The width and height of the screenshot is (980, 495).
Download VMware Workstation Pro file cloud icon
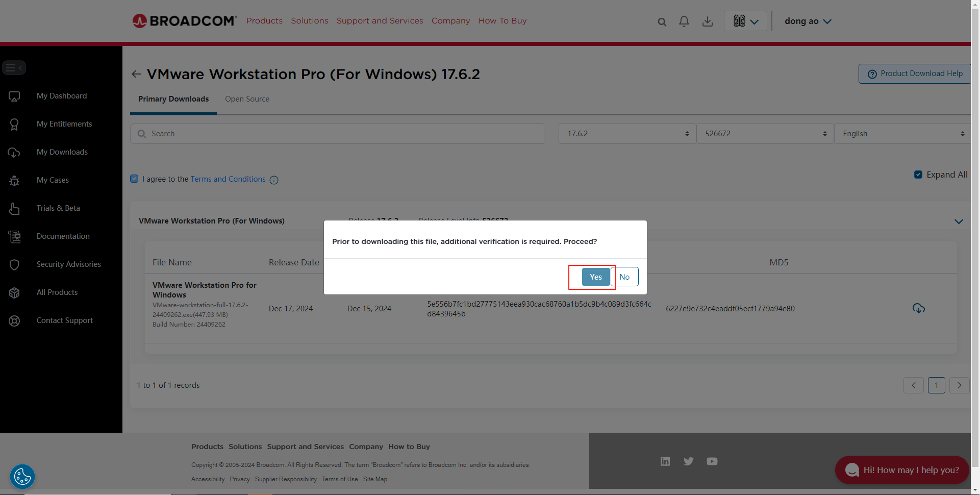918,308
